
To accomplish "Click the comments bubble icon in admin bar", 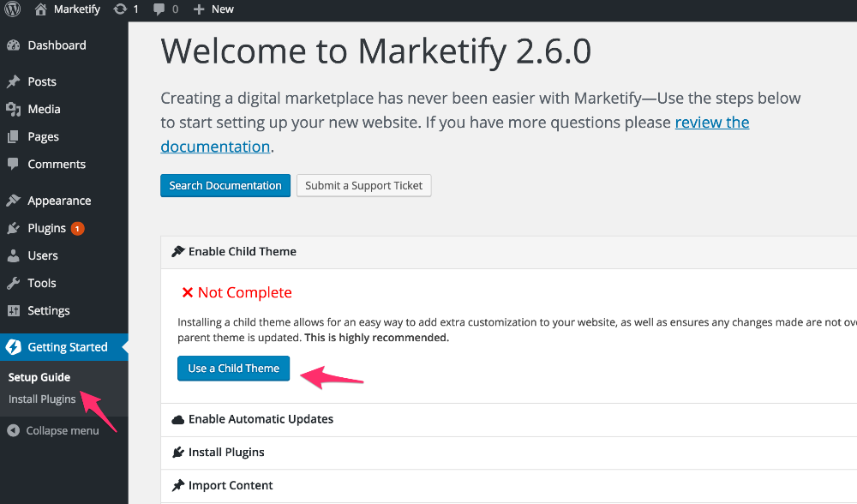I will [x=159, y=9].
